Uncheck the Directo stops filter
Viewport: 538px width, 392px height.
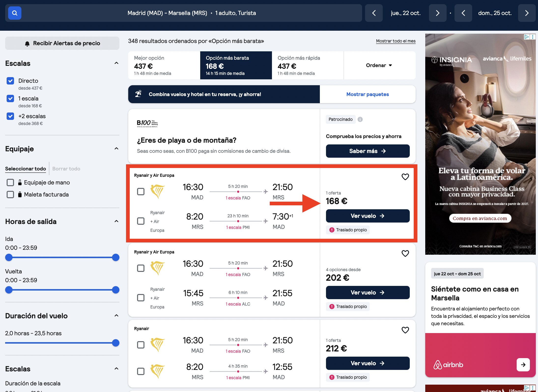10,81
